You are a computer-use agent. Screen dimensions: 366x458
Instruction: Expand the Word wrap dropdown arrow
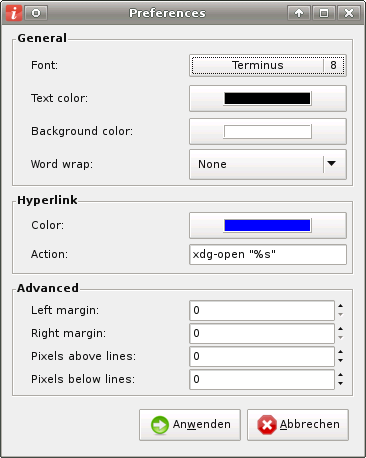tap(331, 164)
